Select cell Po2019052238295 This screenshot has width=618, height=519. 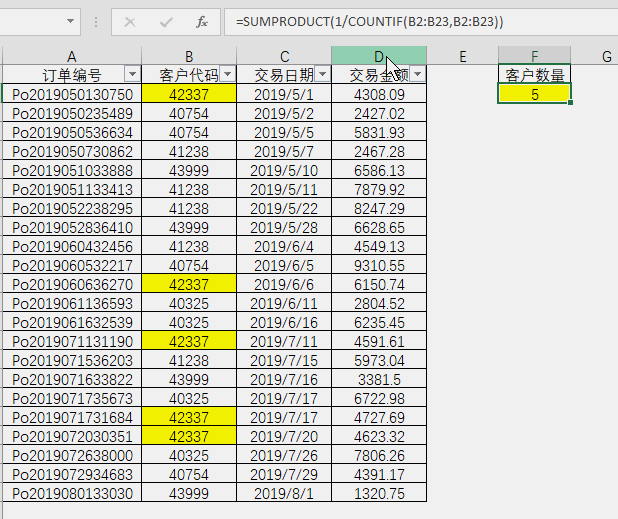[x=72, y=208]
